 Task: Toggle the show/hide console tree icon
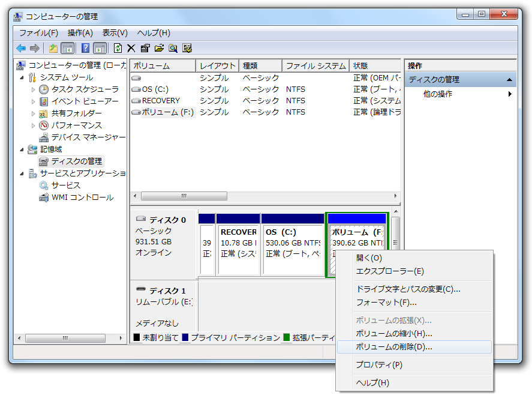pyautogui.click(x=68, y=48)
